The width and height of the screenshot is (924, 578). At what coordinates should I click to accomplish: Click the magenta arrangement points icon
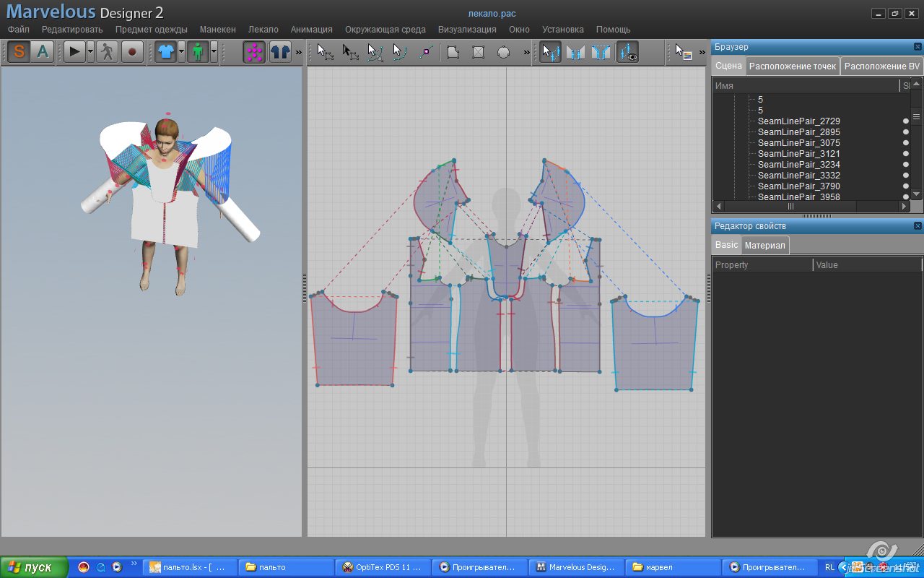click(254, 52)
